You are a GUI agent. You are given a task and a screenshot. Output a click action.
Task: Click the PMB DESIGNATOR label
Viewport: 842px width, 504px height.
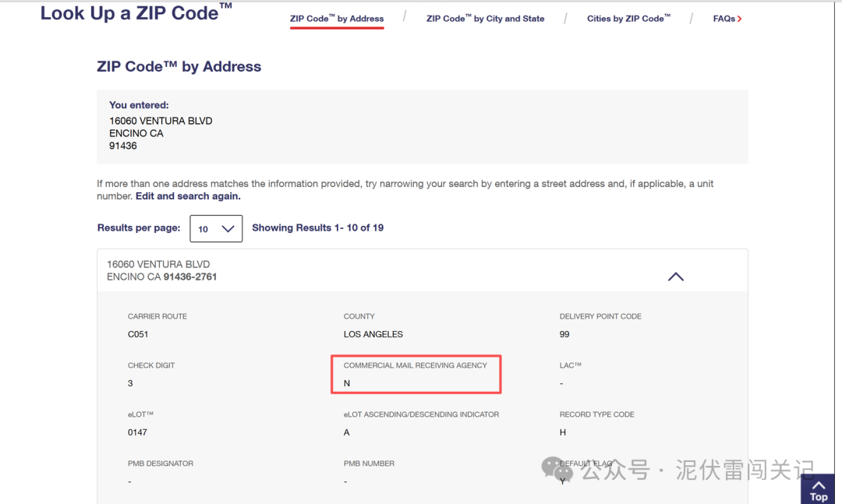pyautogui.click(x=161, y=463)
